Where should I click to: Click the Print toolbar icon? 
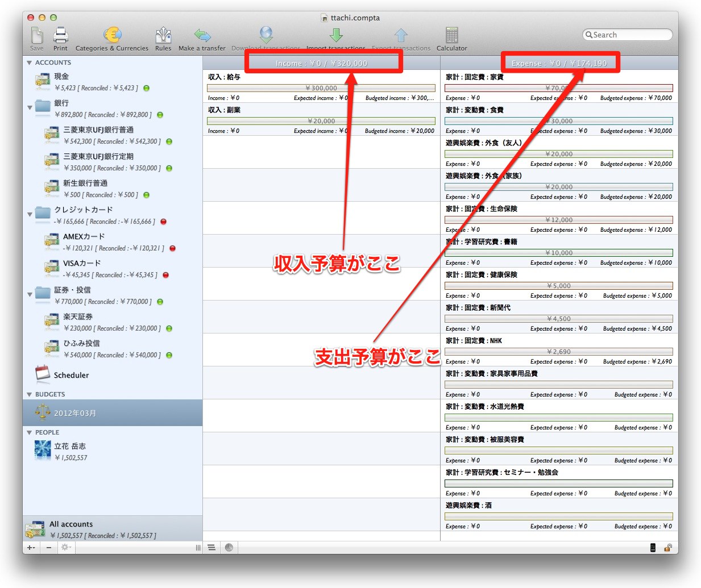point(60,36)
